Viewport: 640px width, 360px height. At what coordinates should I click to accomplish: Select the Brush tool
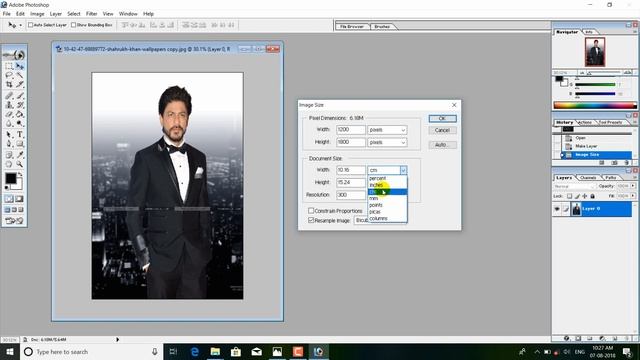point(20,96)
